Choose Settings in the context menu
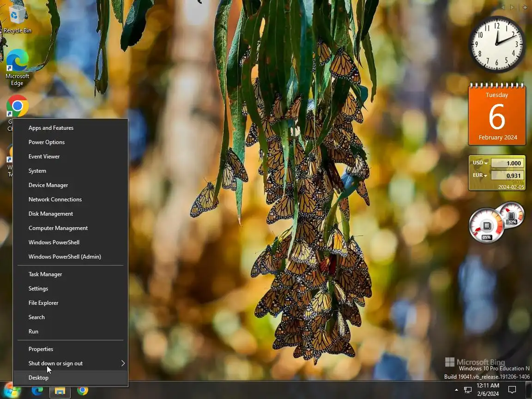The image size is (532, 399). pyautogui.click(x=71, y=288)
